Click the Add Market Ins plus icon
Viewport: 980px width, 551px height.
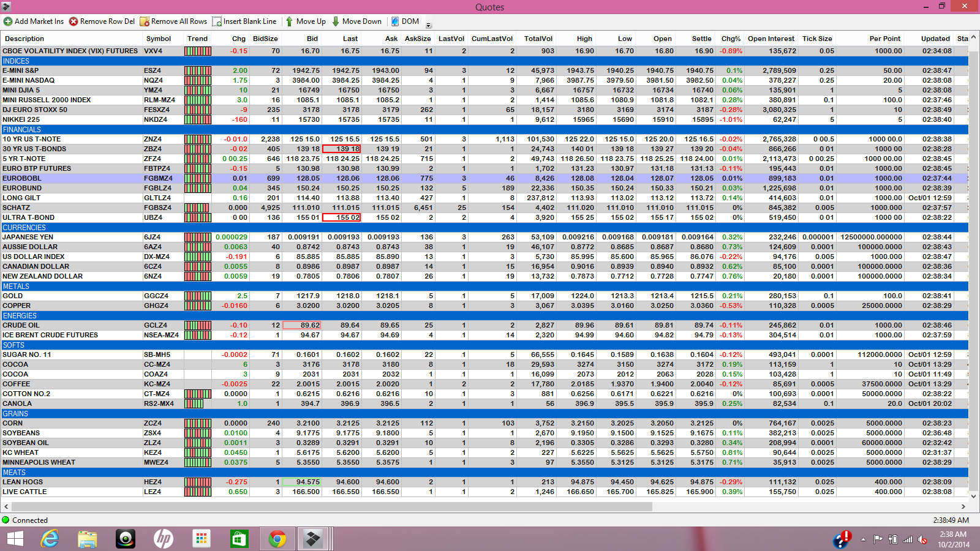8,21
